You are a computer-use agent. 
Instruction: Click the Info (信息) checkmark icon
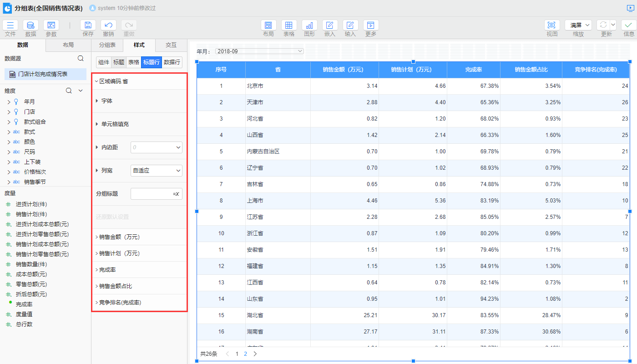tap(628, 25)
